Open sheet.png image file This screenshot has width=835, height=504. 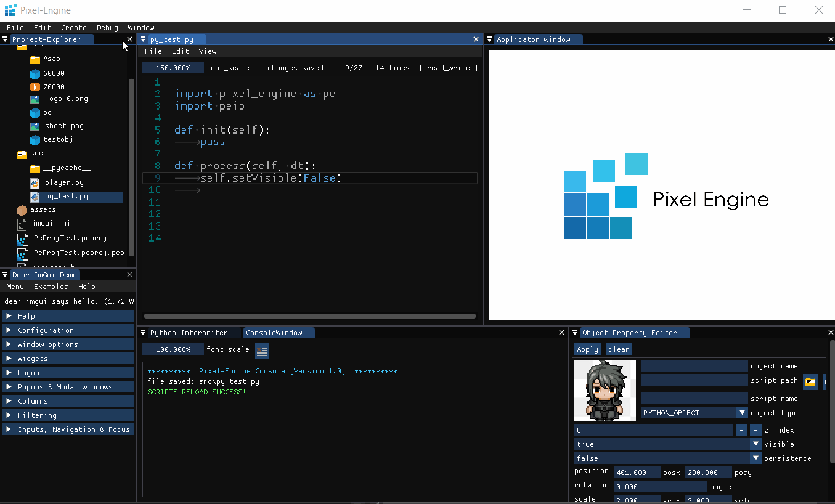[x=57, y=126]
